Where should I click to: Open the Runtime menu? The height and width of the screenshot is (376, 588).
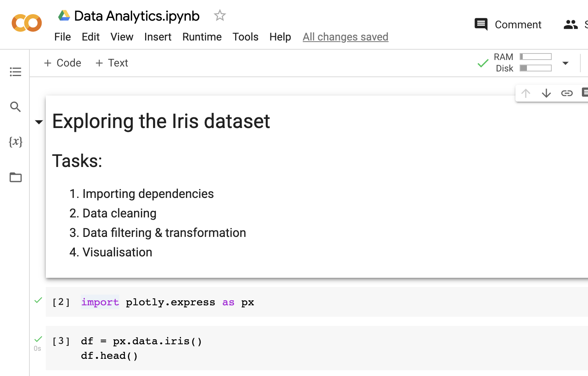click(x=202, y=37)
